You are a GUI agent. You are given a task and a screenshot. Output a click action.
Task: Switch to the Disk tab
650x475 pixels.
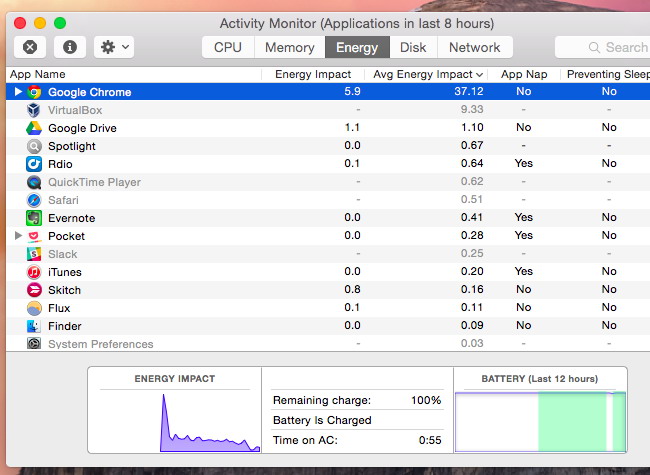[413, 47]
